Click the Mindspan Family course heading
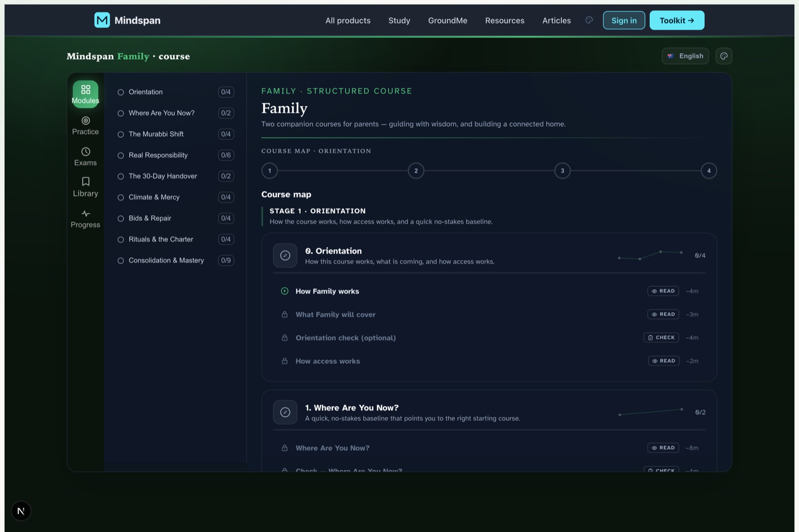The height and width of the screenshot is (532, 799). [x=128, y=56]
